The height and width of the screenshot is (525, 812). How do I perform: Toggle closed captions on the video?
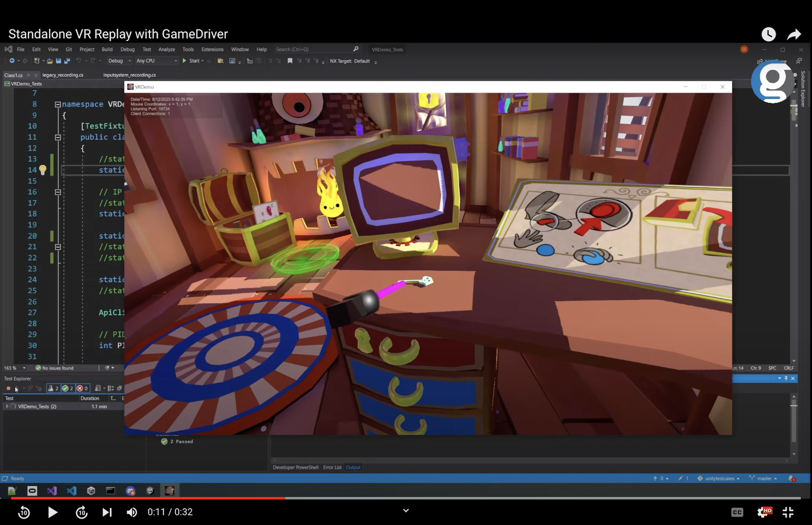click(x=737, y=512)
